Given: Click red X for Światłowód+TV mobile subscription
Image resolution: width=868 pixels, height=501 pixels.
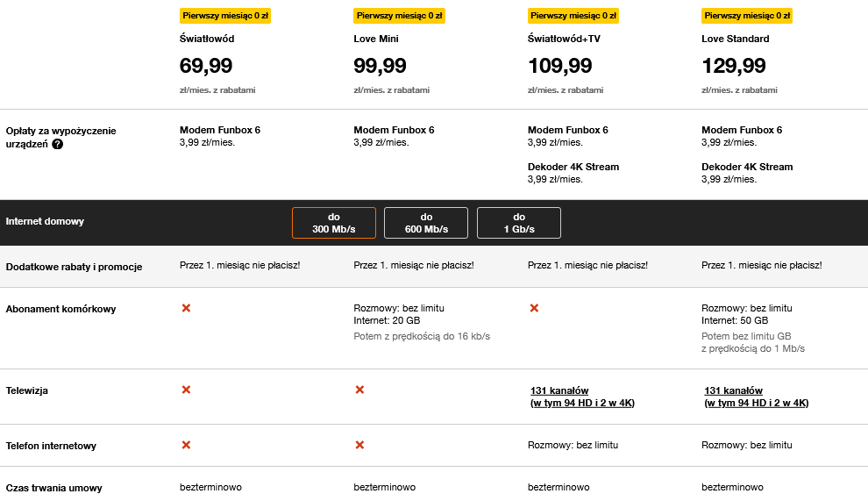Looking at the screenshot, I should [x=534, y=308].
